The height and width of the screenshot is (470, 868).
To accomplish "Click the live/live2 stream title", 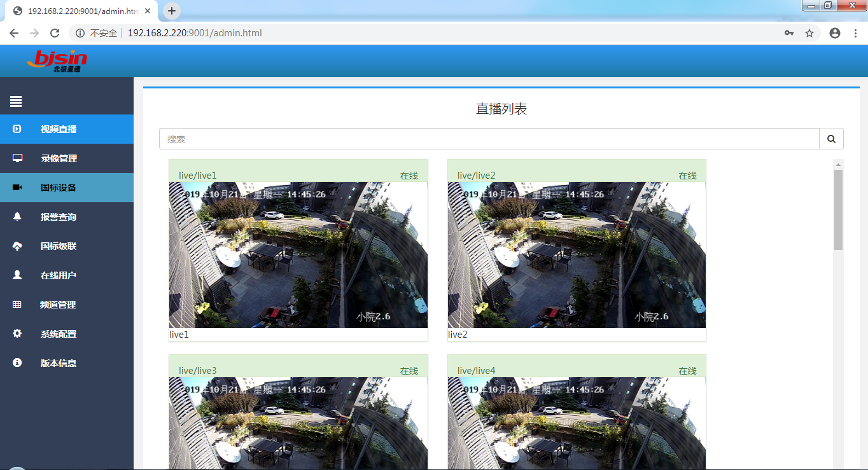I will click(476, 176).
